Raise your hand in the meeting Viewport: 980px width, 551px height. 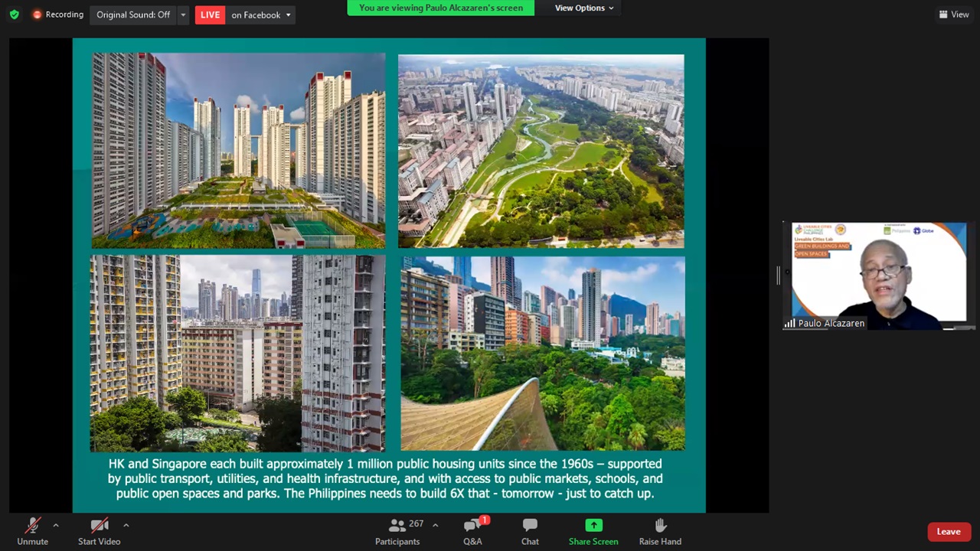pyautogui.click(x=660, y=531)
